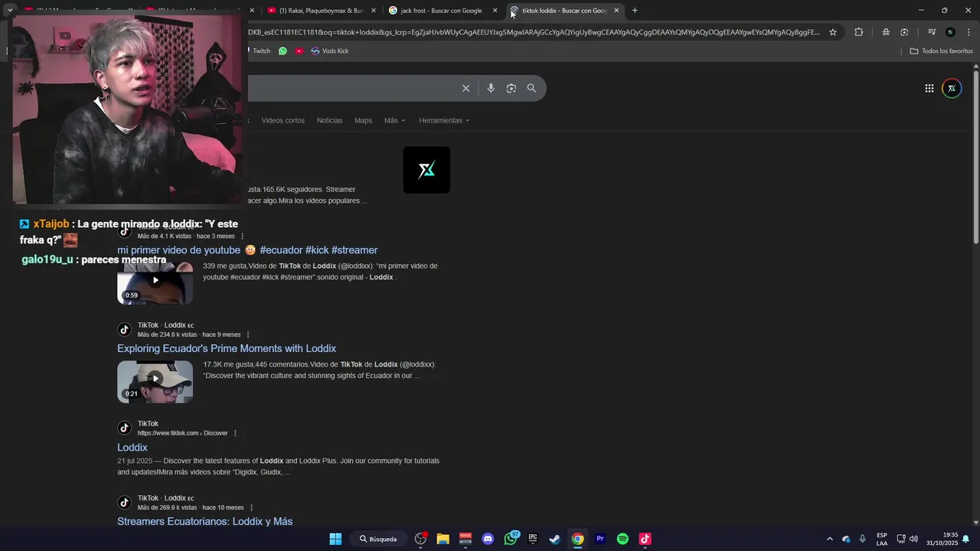Start Google voice search microphone
Image resolution: width=980 pixels, height=551 pixels.
pos(491,88)
